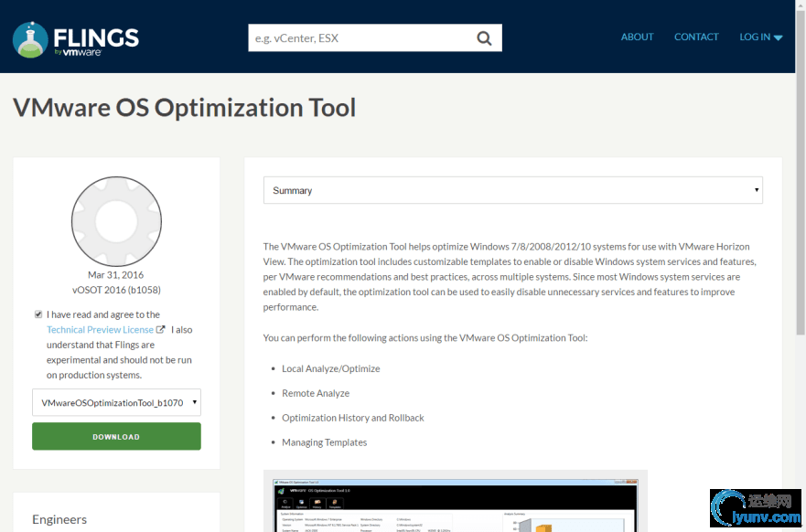The width and height of the screenshot is (806, 532).
Task: Click the Mar 31, 2016 release date
Action: click(x=115, y=275)
